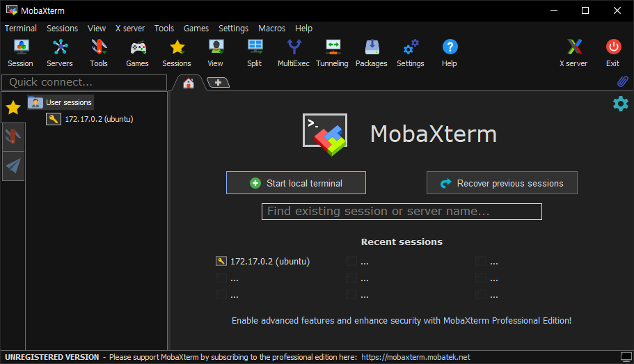
Task: Open the mobaxterm.mobatek.net link
Action: pos(415,357)
